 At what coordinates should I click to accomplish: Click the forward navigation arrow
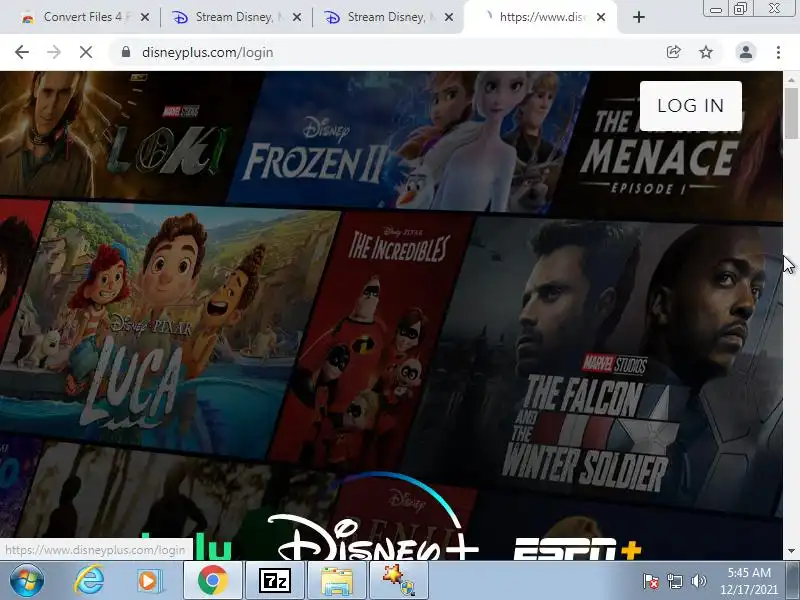pyautogui.click(x=54, y=52)
